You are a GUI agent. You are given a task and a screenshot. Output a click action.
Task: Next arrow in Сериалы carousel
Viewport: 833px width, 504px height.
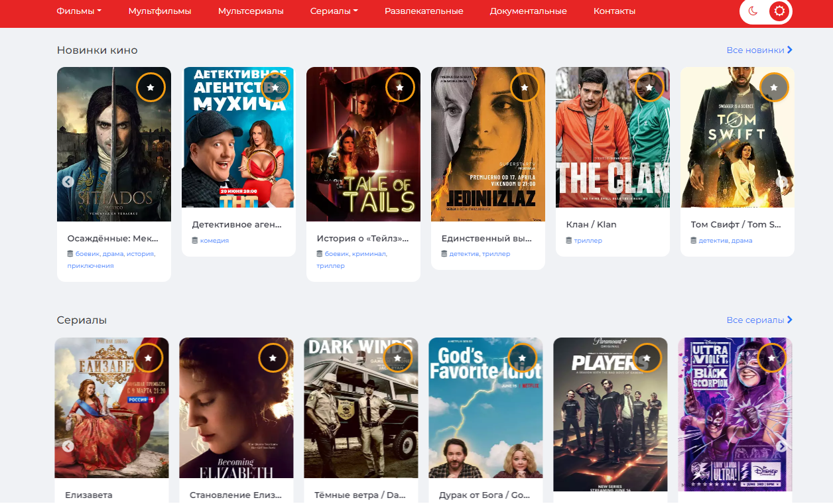tap(782, 446)
